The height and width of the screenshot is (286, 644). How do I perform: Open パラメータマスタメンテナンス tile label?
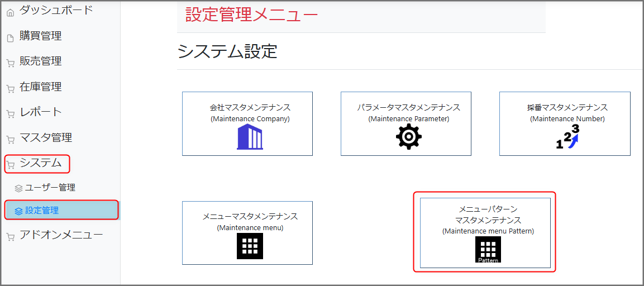coord(408,107)
